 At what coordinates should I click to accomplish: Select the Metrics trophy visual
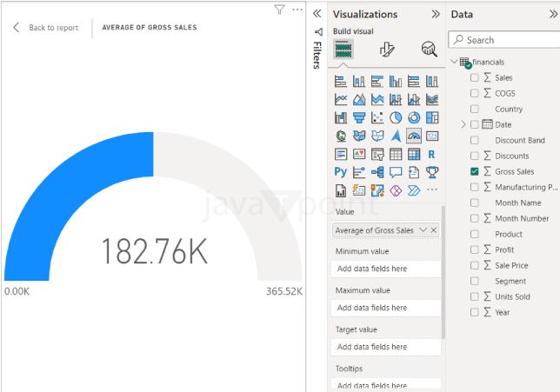click(432, 172)
